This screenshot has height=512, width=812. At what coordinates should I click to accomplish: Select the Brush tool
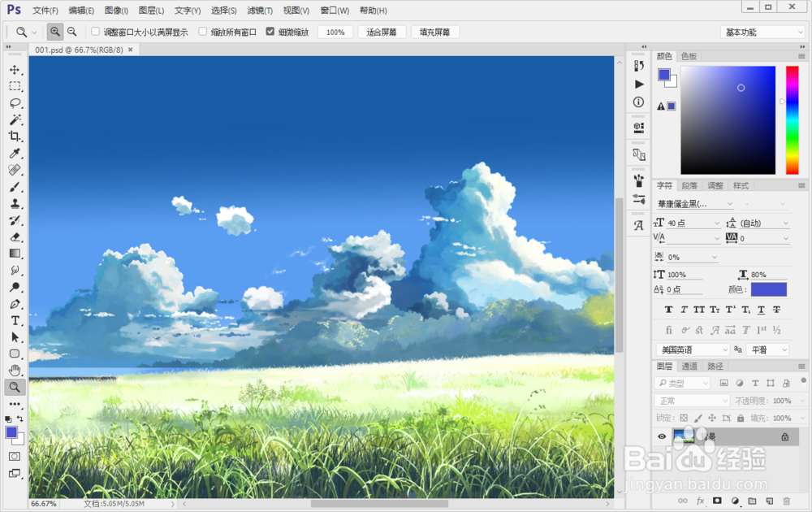pos(15,187)
